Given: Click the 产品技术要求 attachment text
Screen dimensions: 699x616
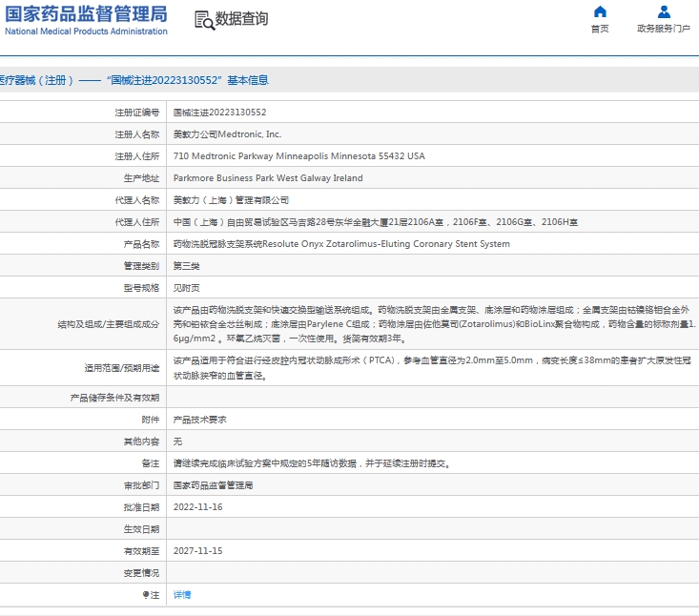Looking at the screenshot, I should point(199,420).
